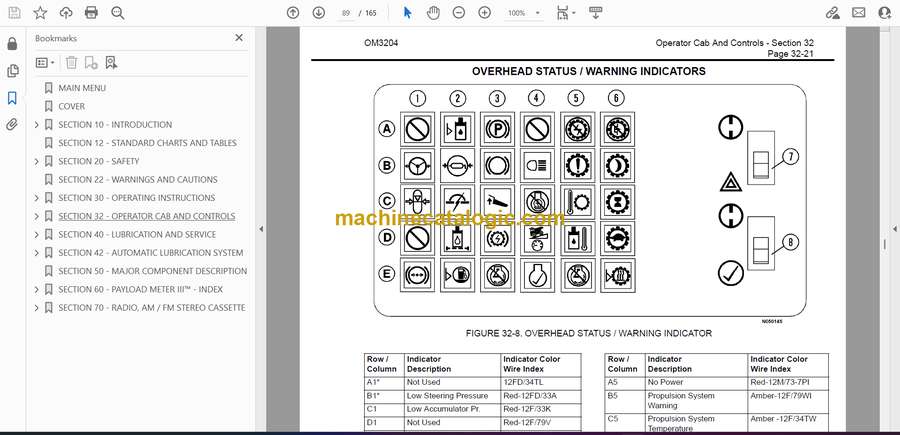Click the OVERHEAD STATUS / WARNING INDICATORS heading
This screenshot has height=435, width=900.
[x=588, y=72]
